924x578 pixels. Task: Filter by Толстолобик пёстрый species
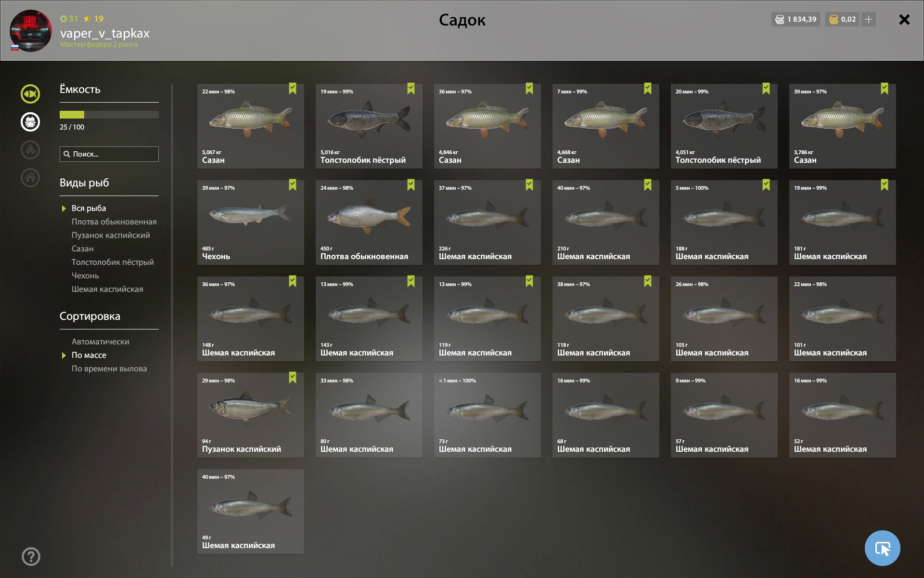tap(113, 262)
